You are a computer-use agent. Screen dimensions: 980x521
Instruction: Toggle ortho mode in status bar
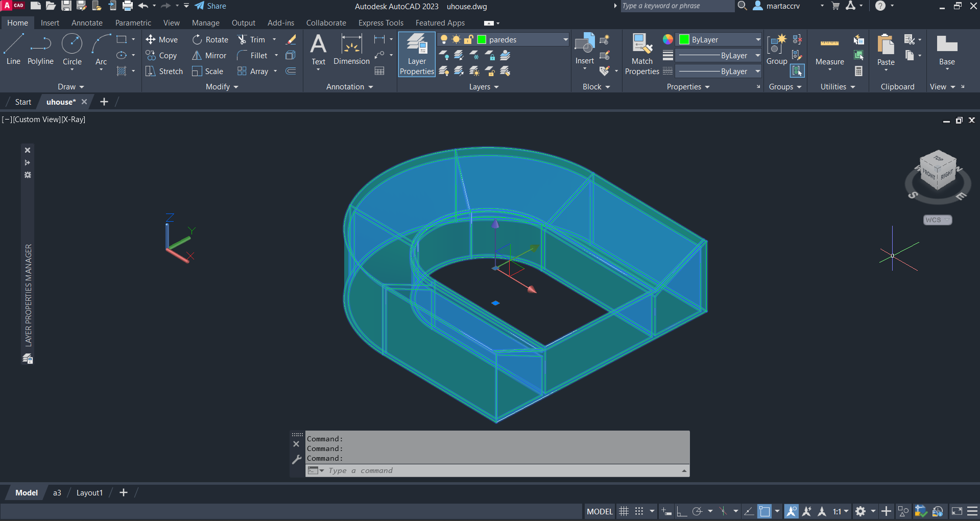682,511
